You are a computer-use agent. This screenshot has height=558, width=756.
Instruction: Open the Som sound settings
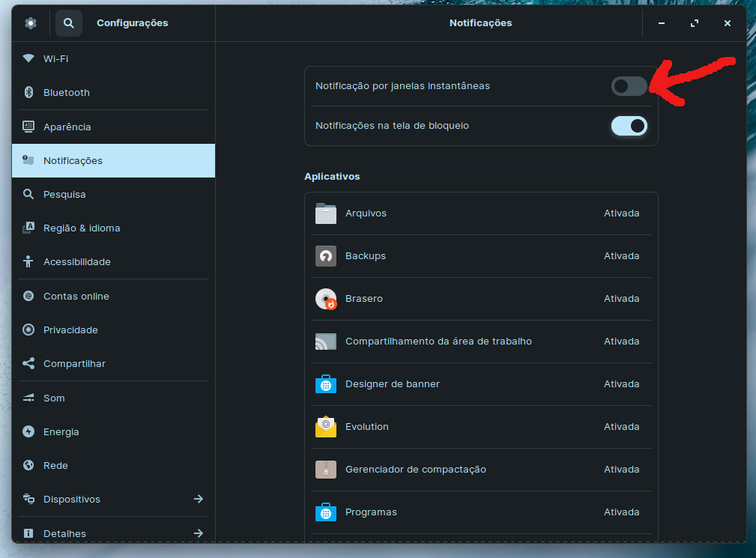[x=54, y=398]
